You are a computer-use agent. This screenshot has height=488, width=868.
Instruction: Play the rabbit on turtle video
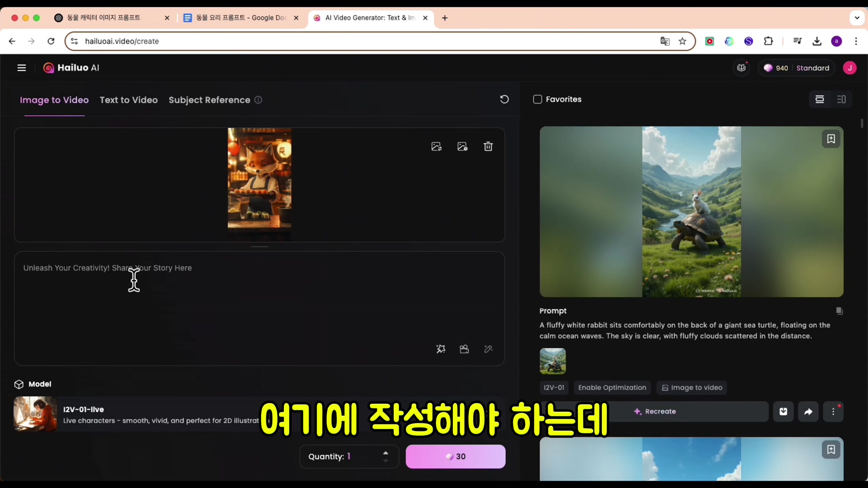[691, 212]
